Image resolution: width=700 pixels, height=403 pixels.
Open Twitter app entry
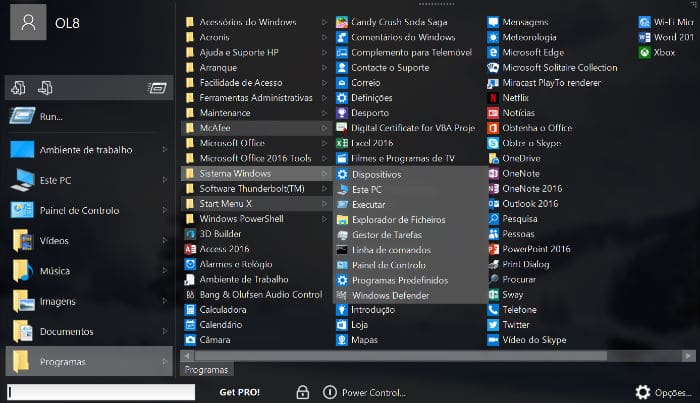[515, 325]
